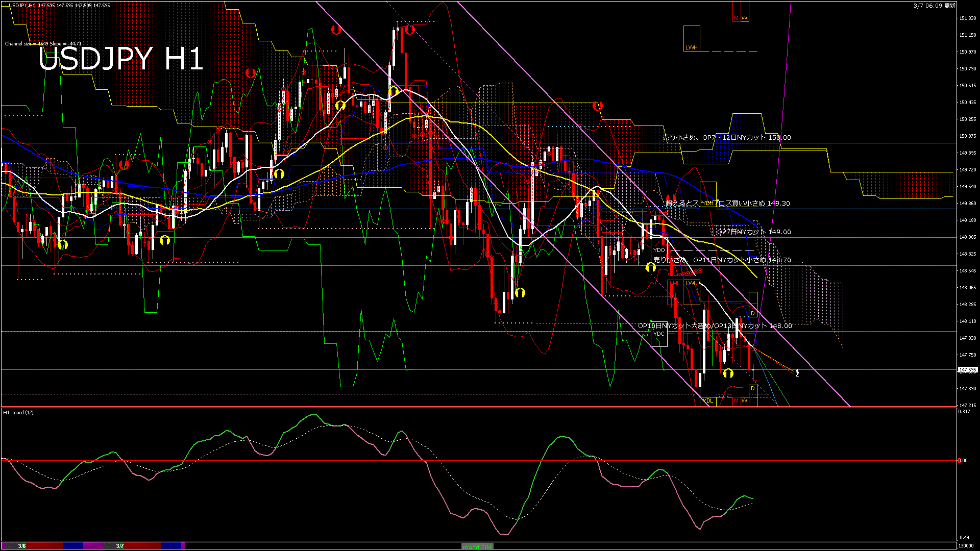Select the 148.00 NY cut label text
The image size is (980, 551).
[x=715, y=326]
